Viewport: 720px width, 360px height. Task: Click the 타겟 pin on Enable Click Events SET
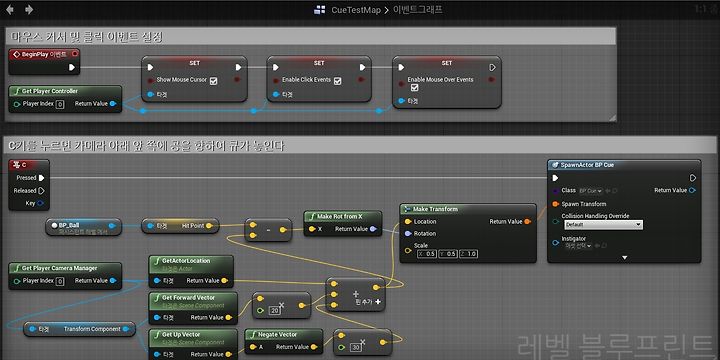click(276, 95)
